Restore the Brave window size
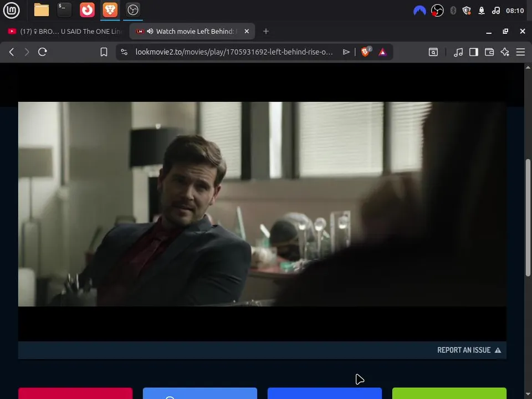This screenshot has width=532, height=399. click(x=505, y=31)
